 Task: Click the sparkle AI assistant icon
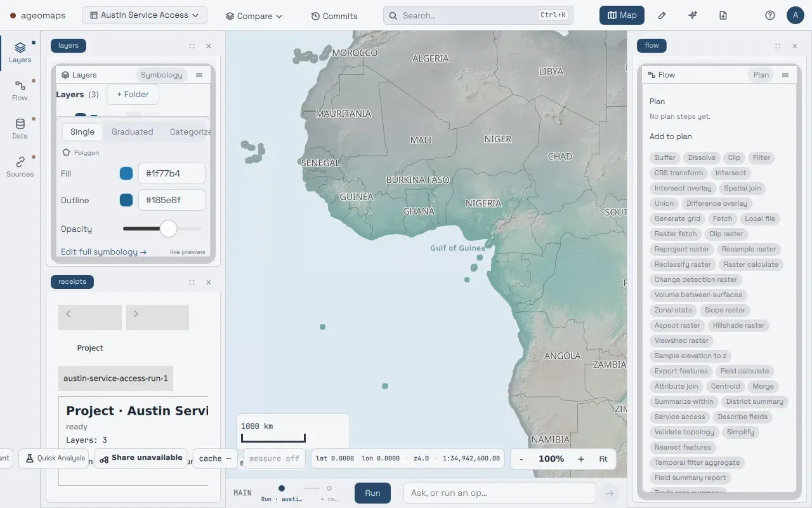pos(692,15)
